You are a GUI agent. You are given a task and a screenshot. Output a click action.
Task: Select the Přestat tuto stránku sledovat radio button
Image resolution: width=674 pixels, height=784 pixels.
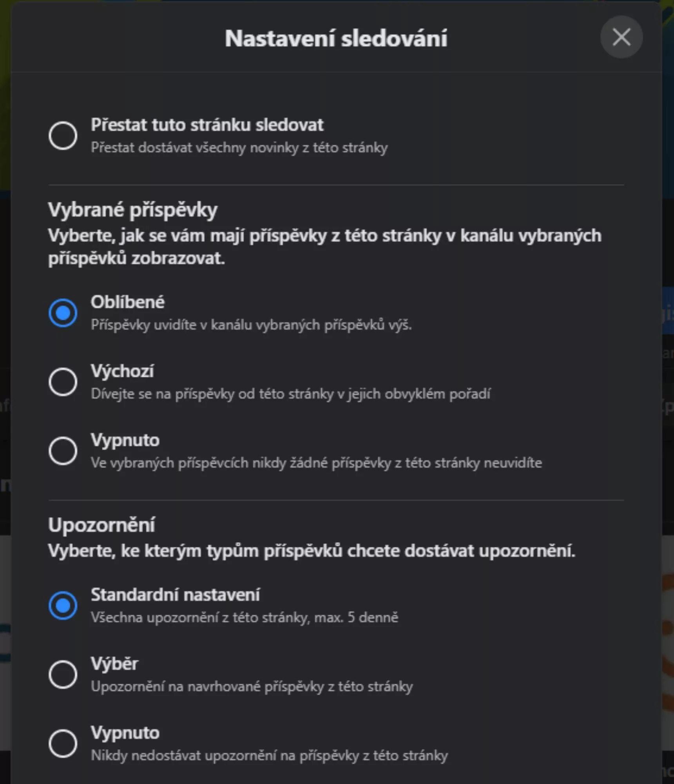click(63, 136)
